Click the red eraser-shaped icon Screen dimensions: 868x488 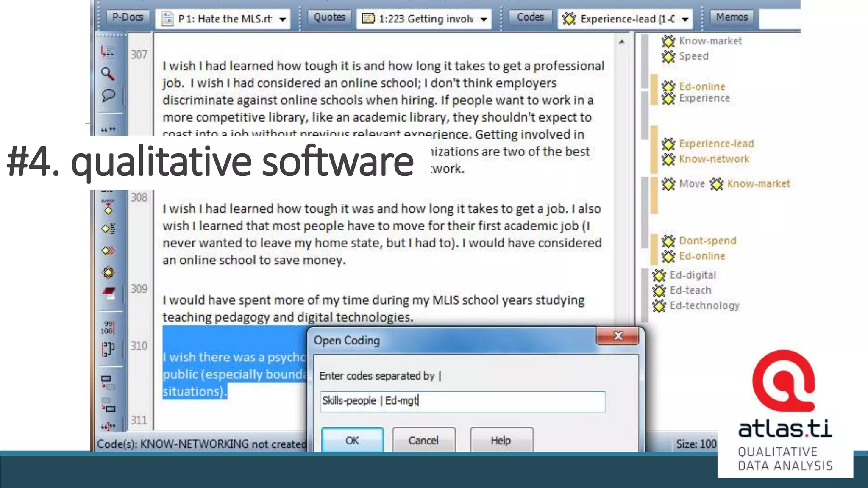click(x=108, y=293)
